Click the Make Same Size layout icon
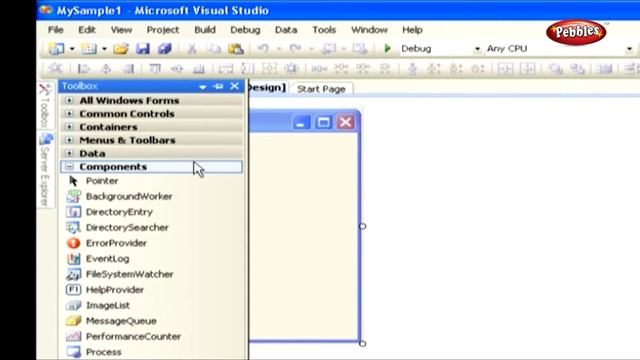The width and height of the screenshot is (640, 360). (269, 69)
